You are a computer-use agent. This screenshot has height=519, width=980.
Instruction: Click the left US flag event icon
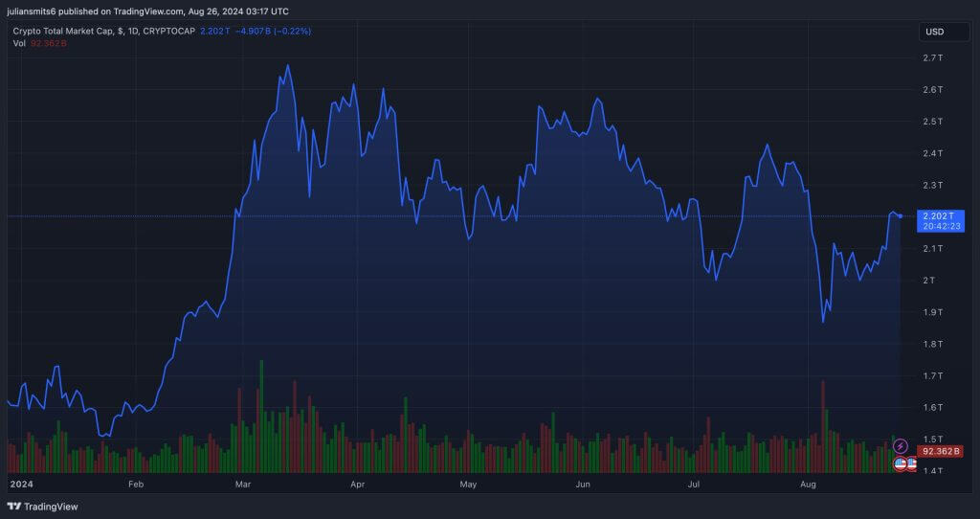click(900, 464)
